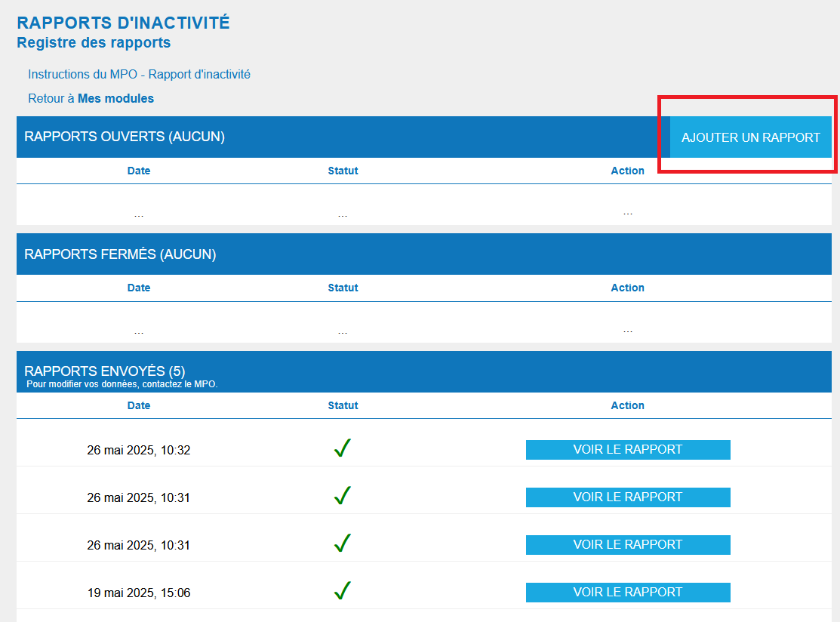This screenshot has height=622, width=840.
Task: Return to Mes modules via the link
Action: [91, 98]
